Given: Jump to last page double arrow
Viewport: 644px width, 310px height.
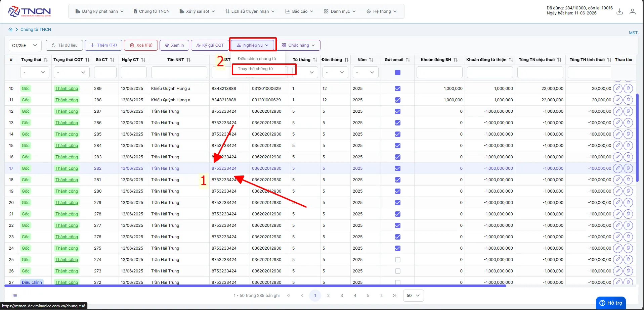Looking at the screenshot, I should pyautogui.click(x=395, y=296).
